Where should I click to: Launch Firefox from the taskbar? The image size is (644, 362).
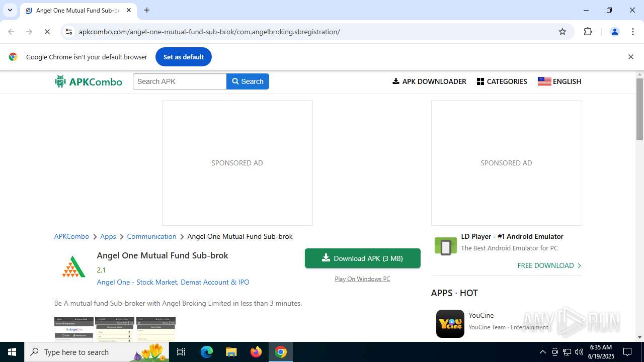[256, 352]
